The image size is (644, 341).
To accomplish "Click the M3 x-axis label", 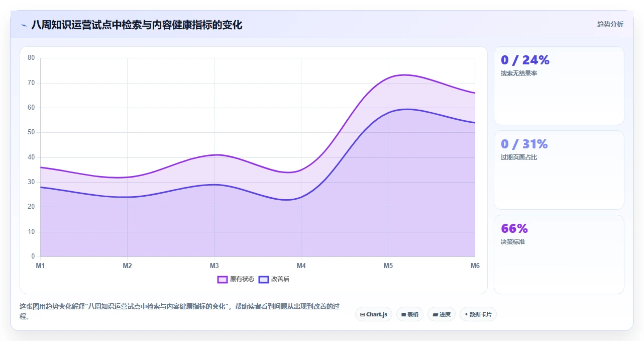I will click(x=214, y=266).
